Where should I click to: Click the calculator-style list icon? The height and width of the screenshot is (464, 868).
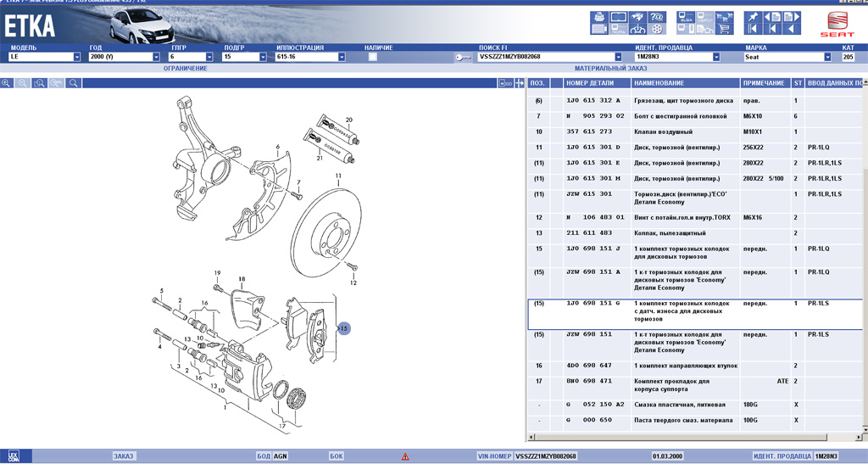[599, 29]
